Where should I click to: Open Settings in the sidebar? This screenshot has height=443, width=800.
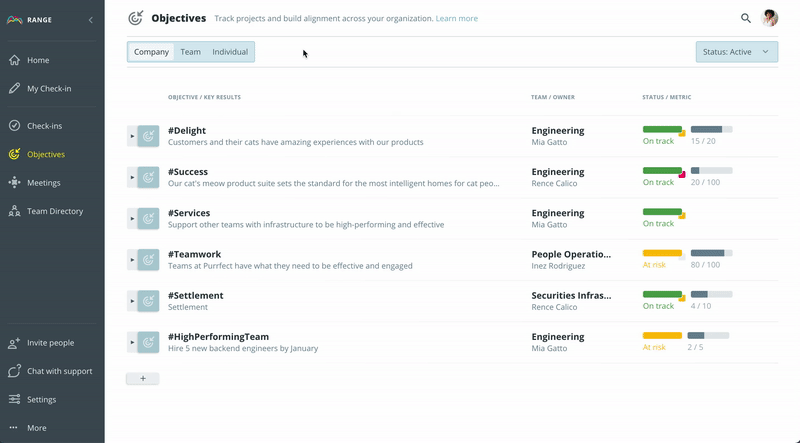(x=41, y=399)
